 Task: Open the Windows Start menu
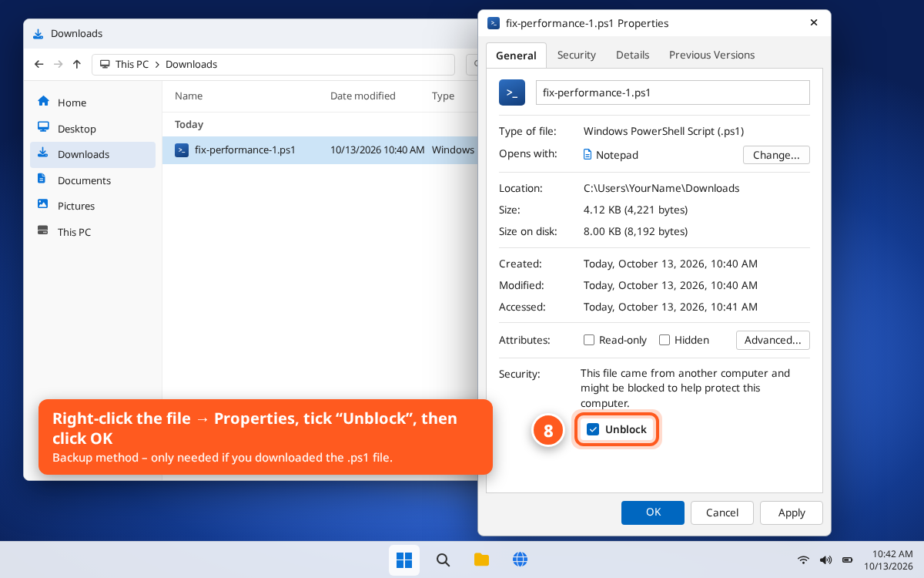click(404, 560)
